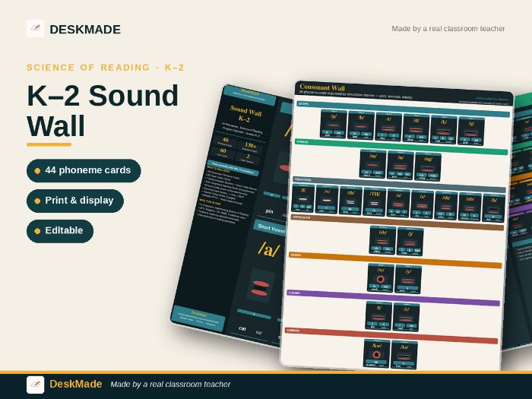
Task: Click the DESKMADE pencil logo icon in header
Action: click(35, 28)
